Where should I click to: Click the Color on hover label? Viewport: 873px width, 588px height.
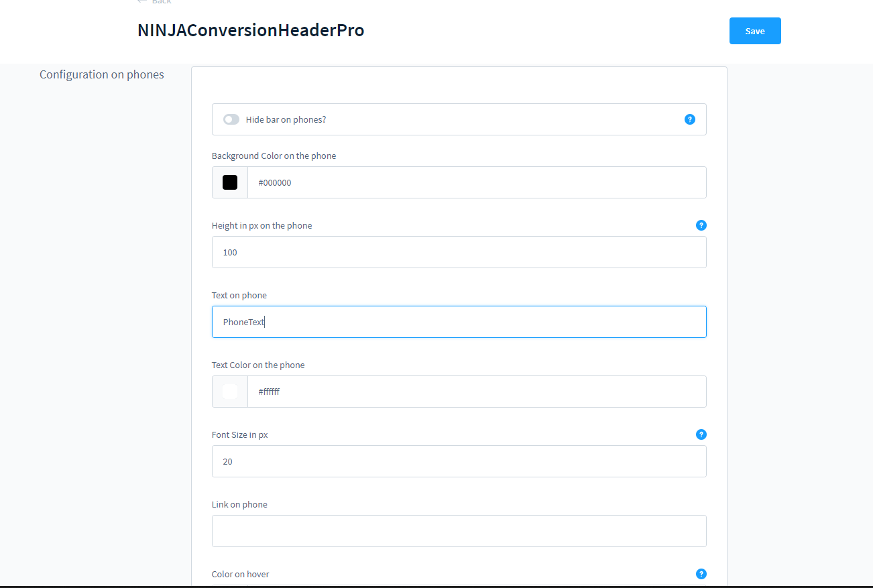point(241,574)
